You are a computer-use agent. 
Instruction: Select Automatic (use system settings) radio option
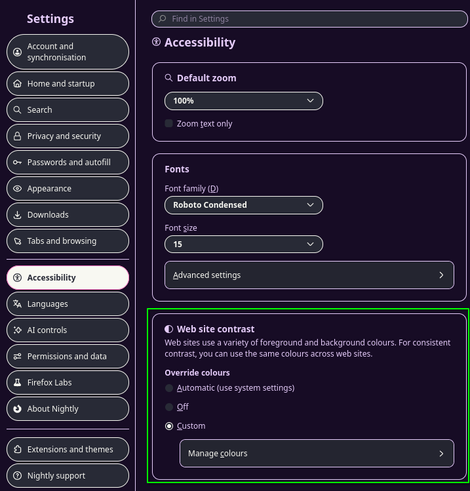coord(169,388)
